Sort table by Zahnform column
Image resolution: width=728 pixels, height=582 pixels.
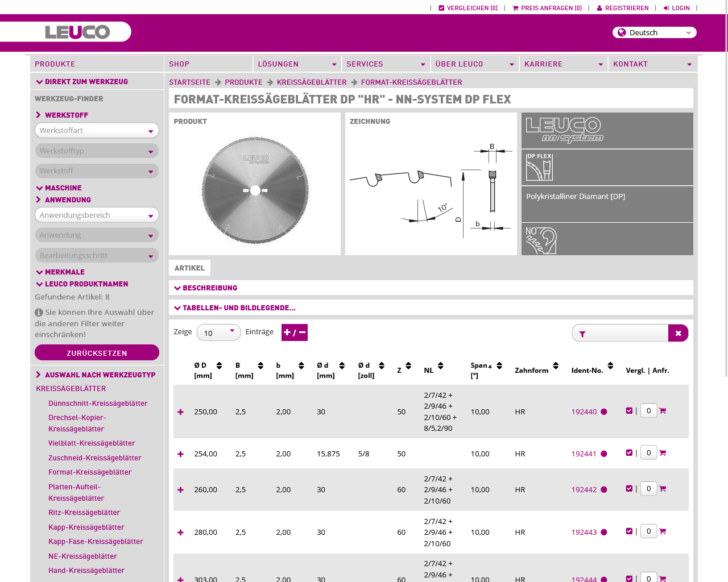pyautogui.click(x=556, y=365)
